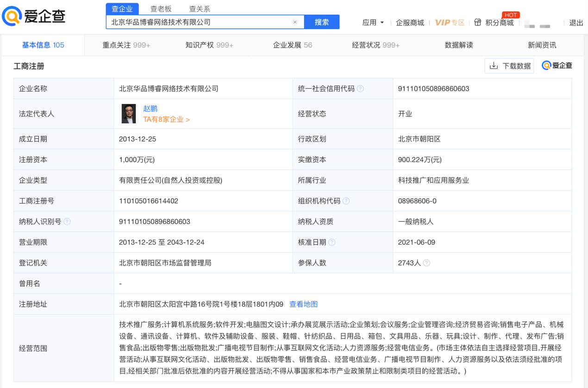
Task: Open the 应用 dropdown menu
Action: [372, 22]
